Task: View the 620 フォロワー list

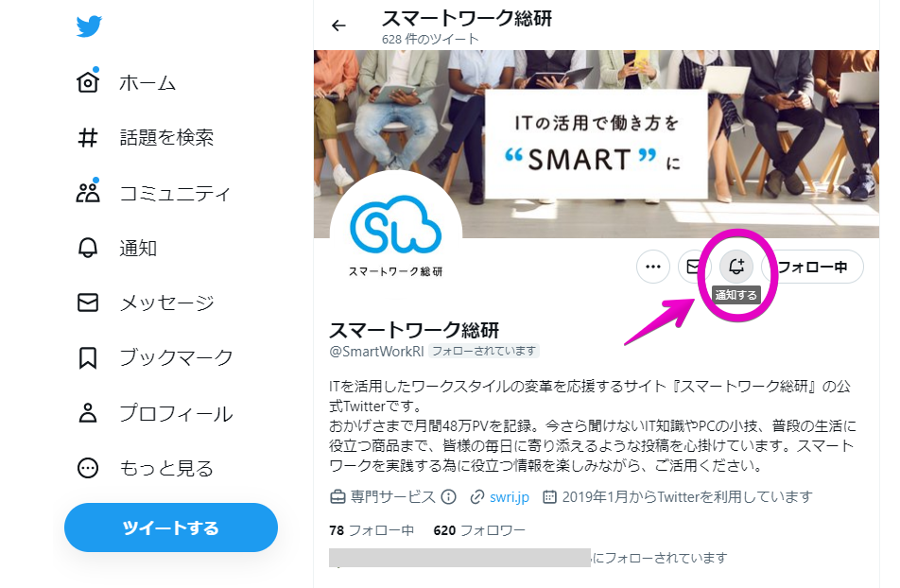Action: 479,530
